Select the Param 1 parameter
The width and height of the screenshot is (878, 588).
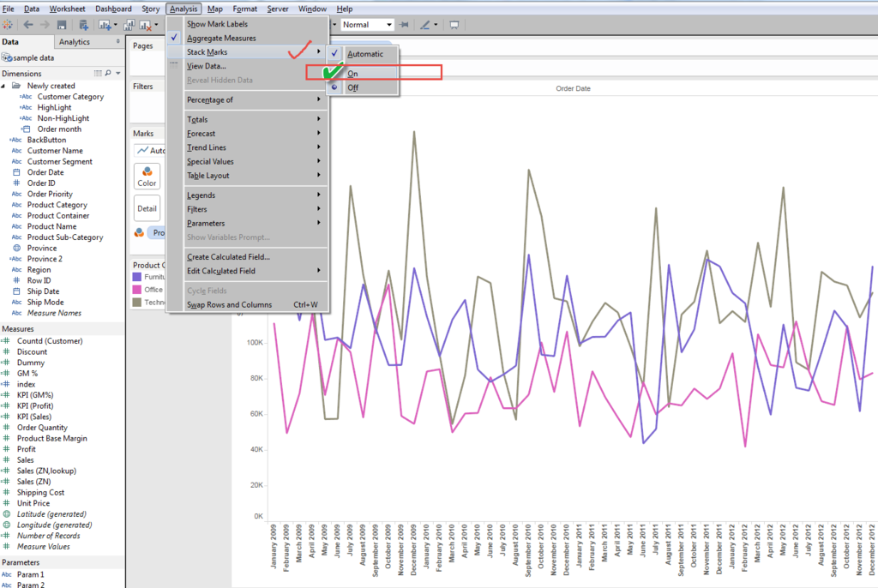coord(30,574)
